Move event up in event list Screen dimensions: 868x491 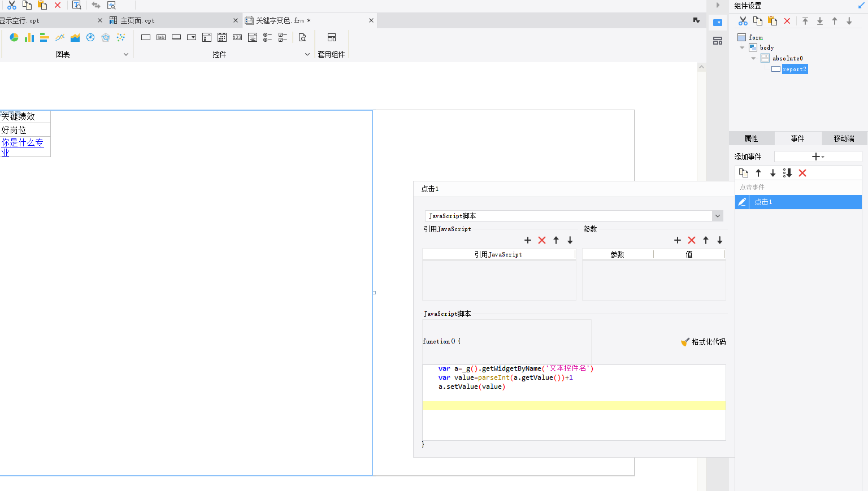pyautogui.click(x=758, y=173)
